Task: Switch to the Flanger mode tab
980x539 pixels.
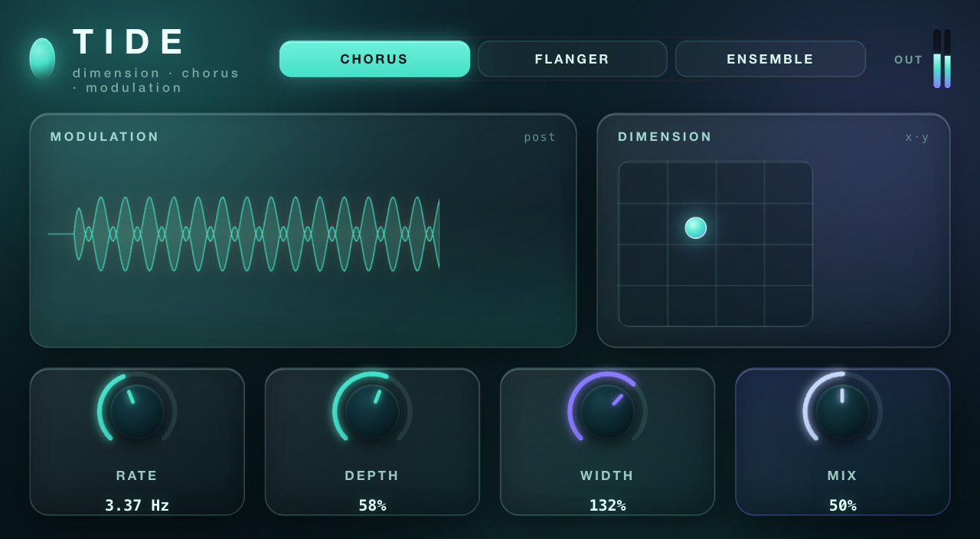Action: pyautogui.click(x=573, y=59)
